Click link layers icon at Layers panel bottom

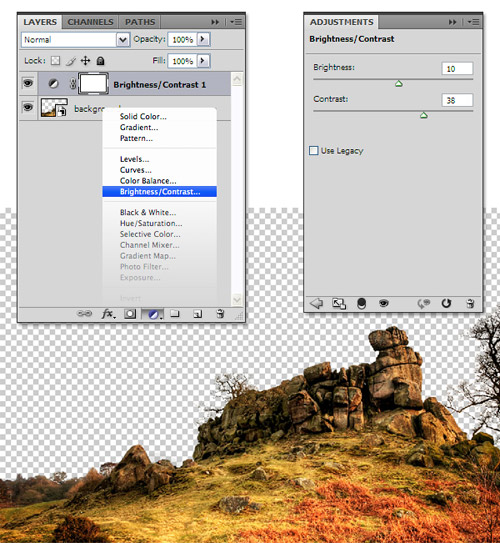[84, 314]
